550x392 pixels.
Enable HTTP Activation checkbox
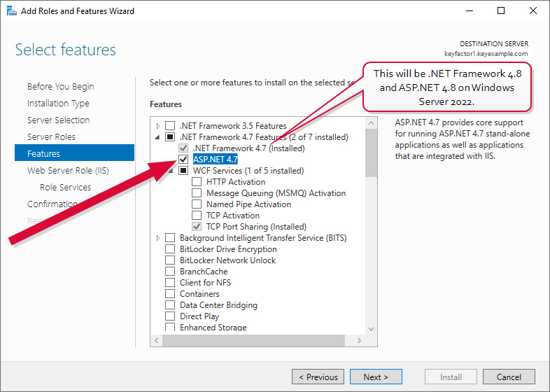tap(197, 182)
